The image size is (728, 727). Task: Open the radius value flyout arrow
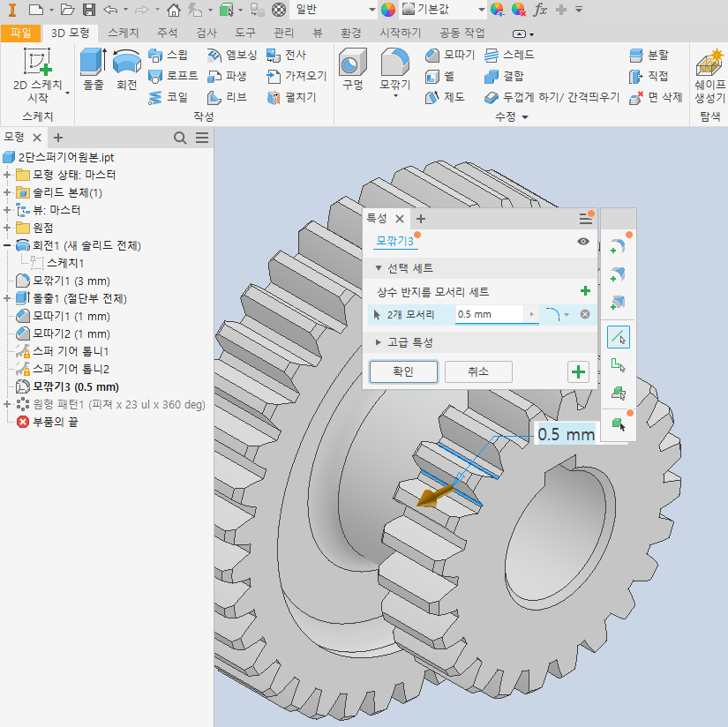click(531, 314)
